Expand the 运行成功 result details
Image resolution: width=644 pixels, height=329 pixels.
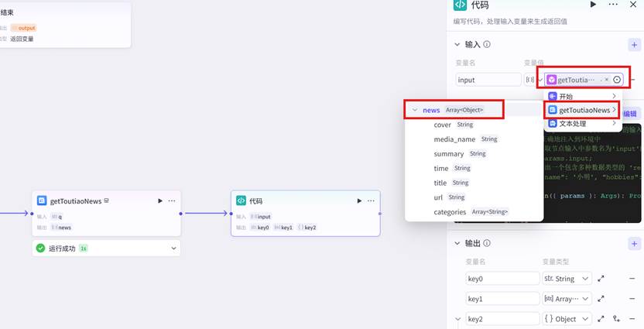click(x=173, y=248)
